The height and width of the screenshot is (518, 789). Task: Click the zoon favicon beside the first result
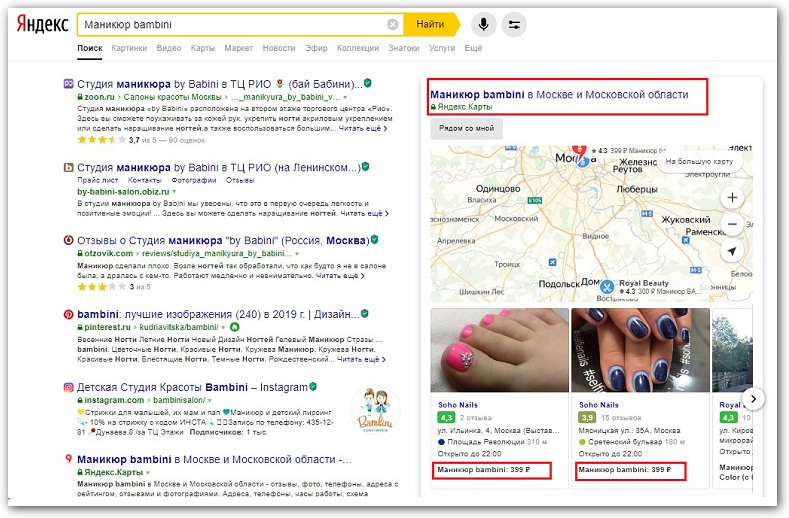[x=68, y=84]
